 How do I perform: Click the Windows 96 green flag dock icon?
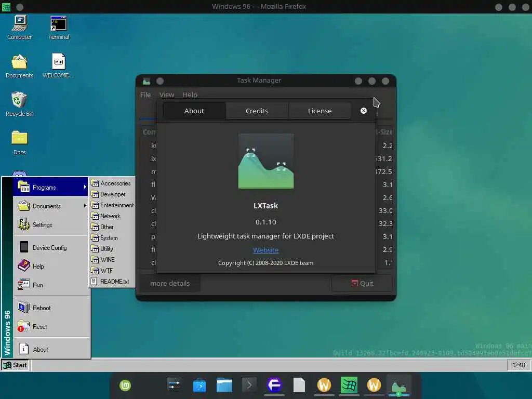pyautogui.click(x=349, y=385)
